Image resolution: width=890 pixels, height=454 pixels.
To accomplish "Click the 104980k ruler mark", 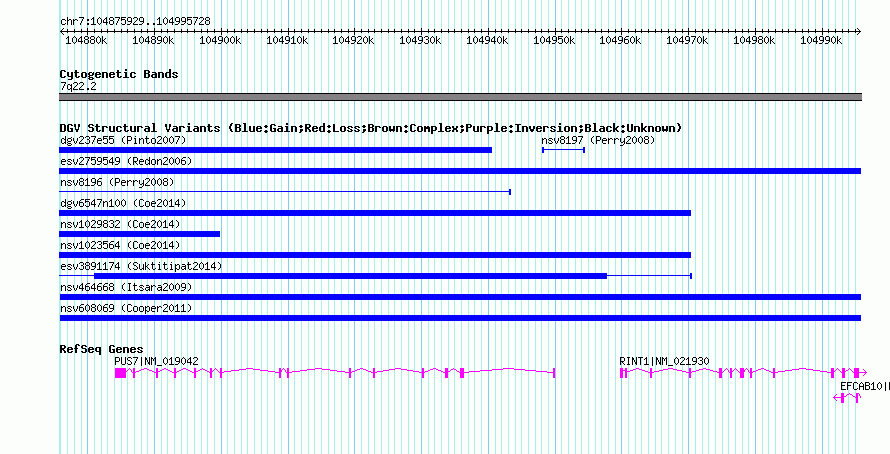I will [754, 40].
